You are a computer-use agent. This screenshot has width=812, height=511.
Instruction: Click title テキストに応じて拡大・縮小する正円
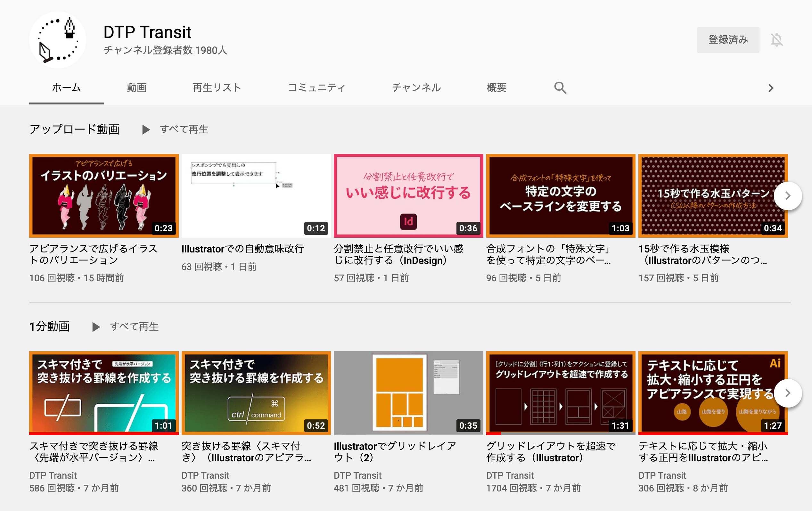click(x=703, y=452)
